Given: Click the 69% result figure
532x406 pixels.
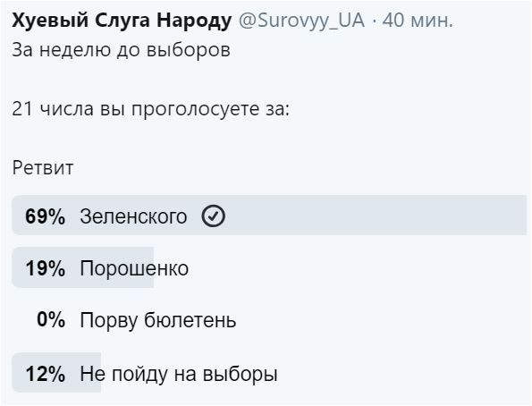Looking at the screenshot, I should click(45, 216).
